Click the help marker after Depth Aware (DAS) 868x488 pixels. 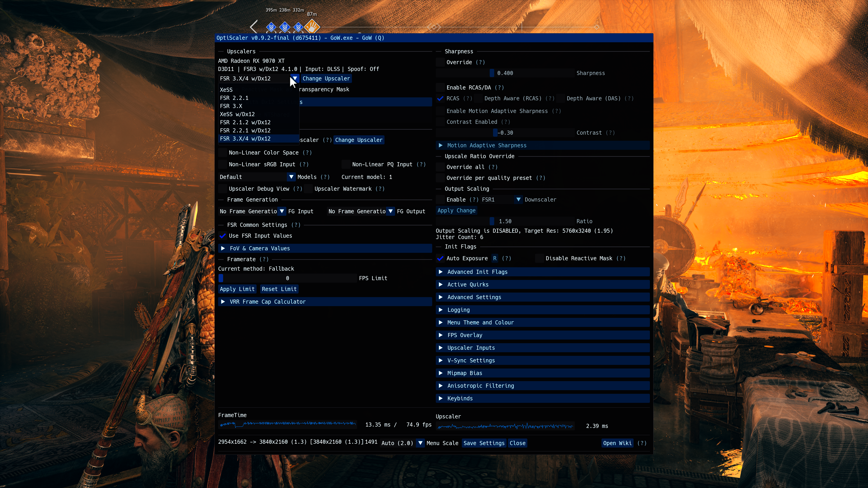click(x=629, y=98)
